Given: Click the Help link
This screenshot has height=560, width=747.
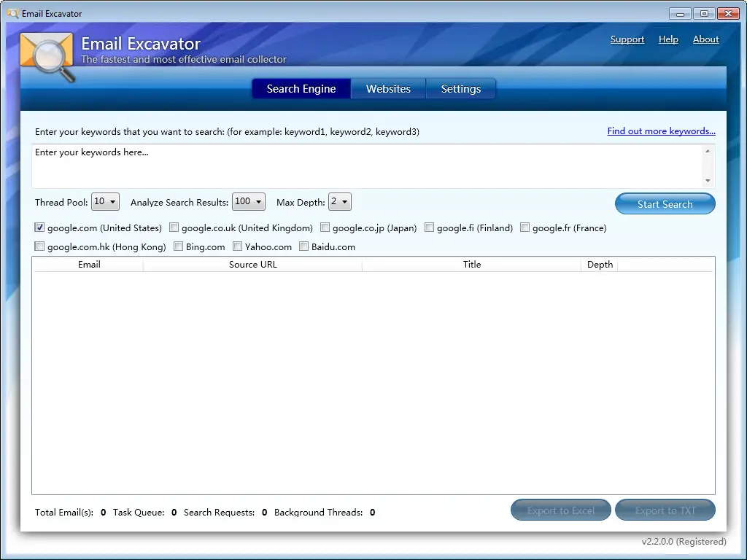Looking at the screenshot, I should coord(668,39).
